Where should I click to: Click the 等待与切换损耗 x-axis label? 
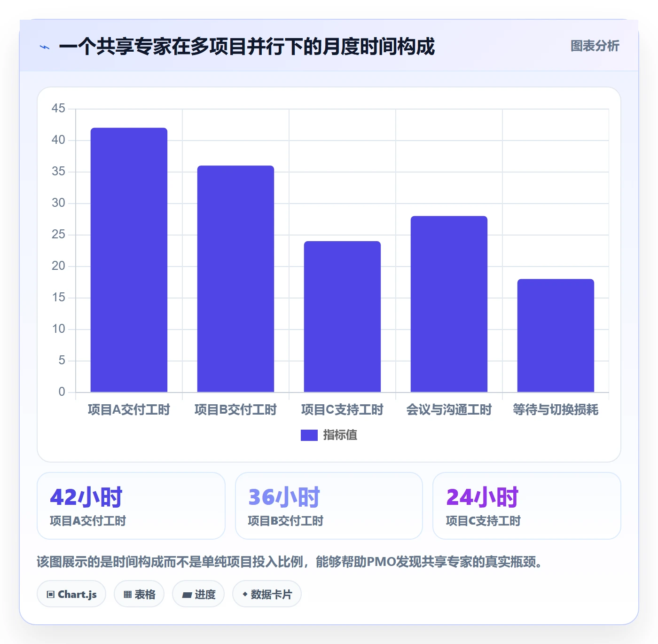tap(556, 410)
